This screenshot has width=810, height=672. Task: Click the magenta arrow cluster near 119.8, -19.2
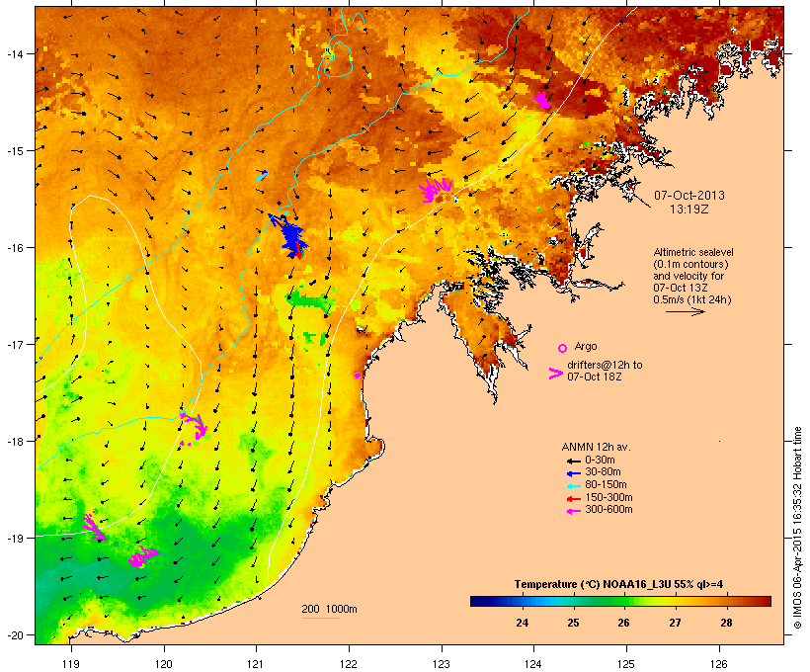coord(143,556)
